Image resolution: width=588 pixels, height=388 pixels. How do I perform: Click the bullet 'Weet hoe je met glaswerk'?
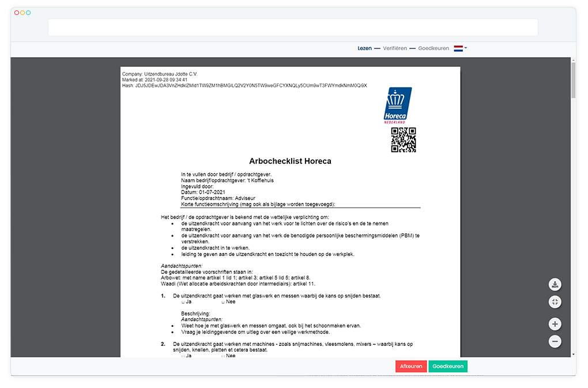[x=271, y=326]
